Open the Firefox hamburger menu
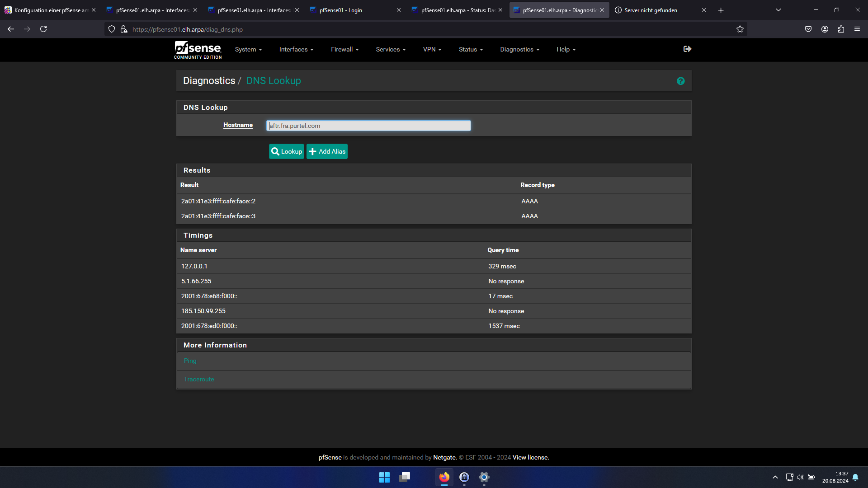 (857, 29)
